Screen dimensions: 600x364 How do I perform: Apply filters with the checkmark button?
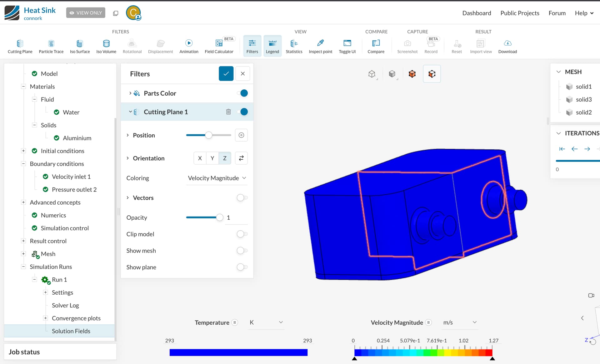[x=226, y=74]
